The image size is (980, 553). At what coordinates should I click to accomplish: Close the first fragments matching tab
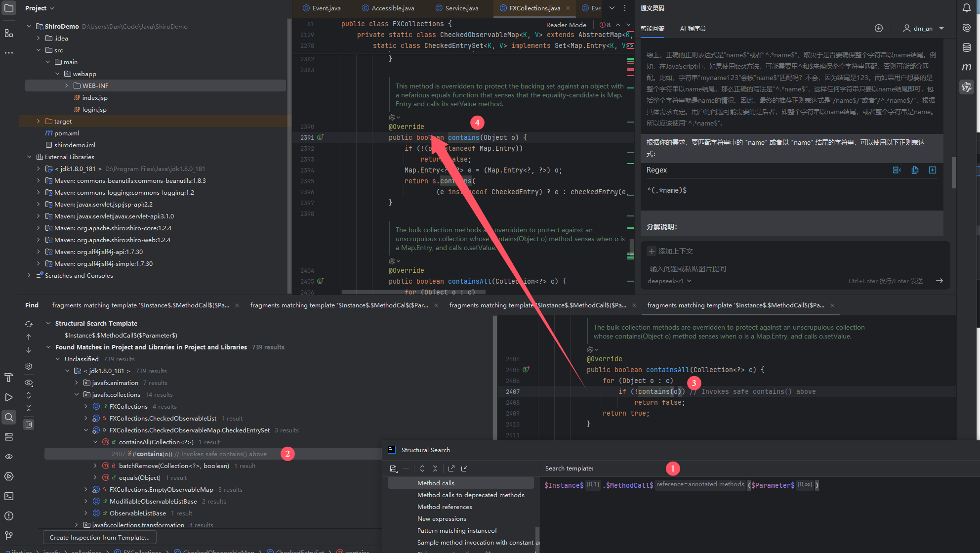[237, 305]
